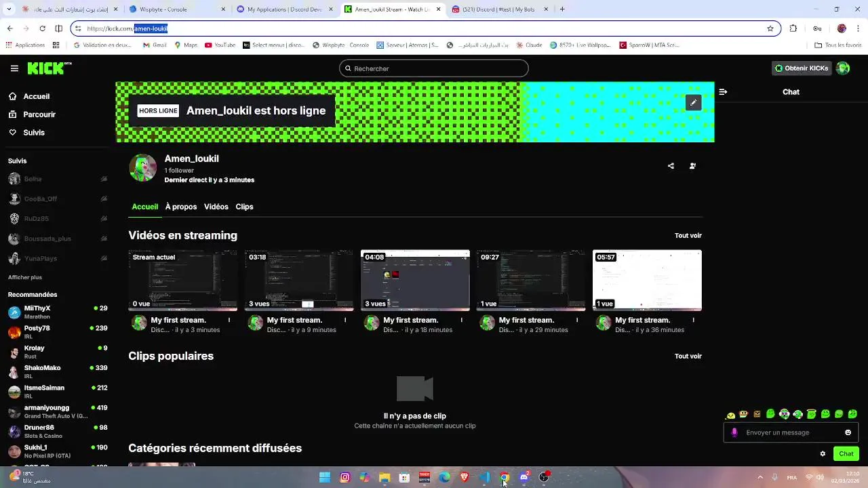
Task: Toggle notifications for followed channel Belha
Action: (104, 179)
